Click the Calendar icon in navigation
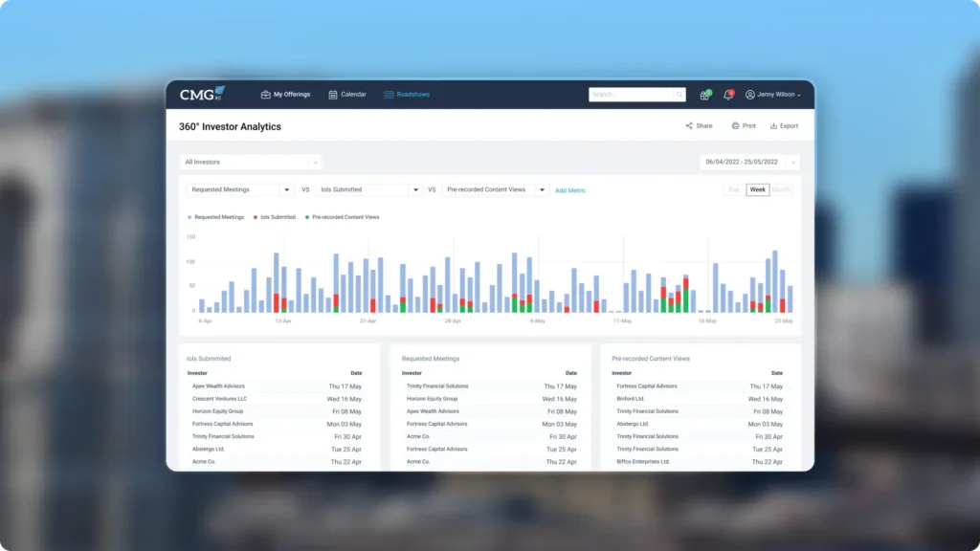Screen dimensions: 980x551 (x=333, y=95)
